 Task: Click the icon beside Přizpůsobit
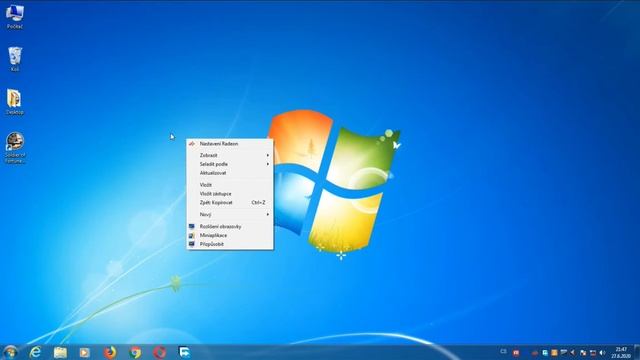[x=192, y=244]
